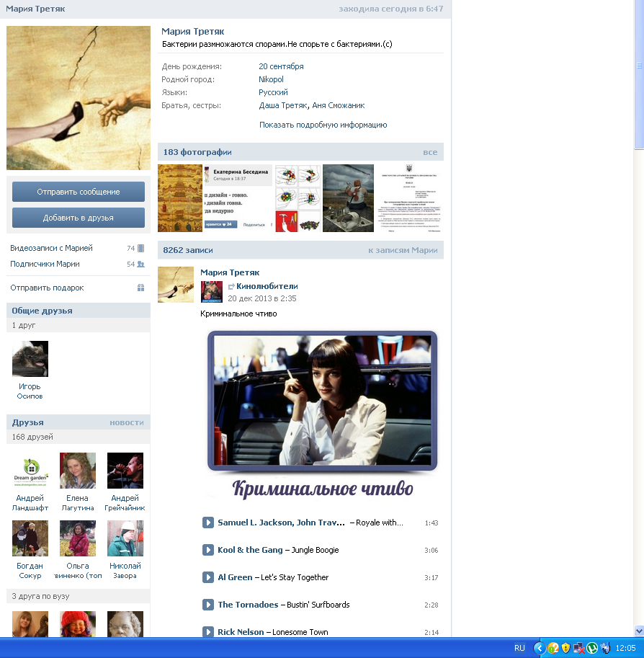This screenshot has height=658, width=644.
Task: Open 168 друзей count link
Action: tap(32, 437)
